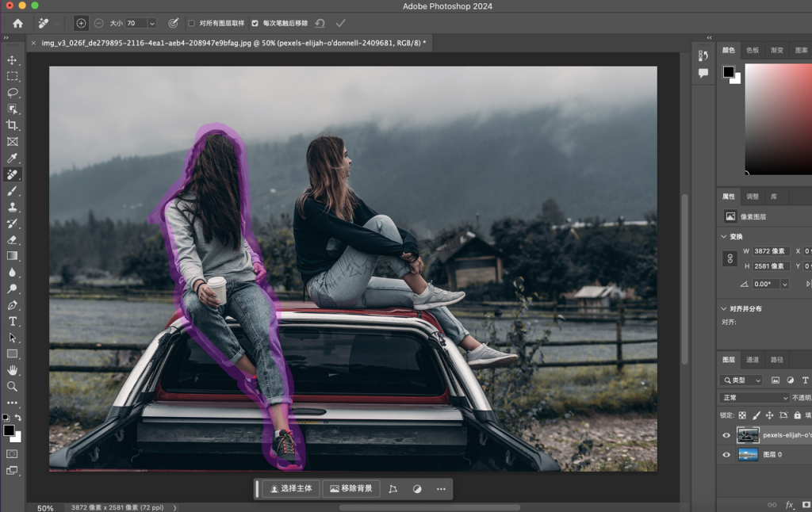The width and height of the screenshot is (812, 512).
Task: Select the History Brush tool
Action: tap(12, 224)
